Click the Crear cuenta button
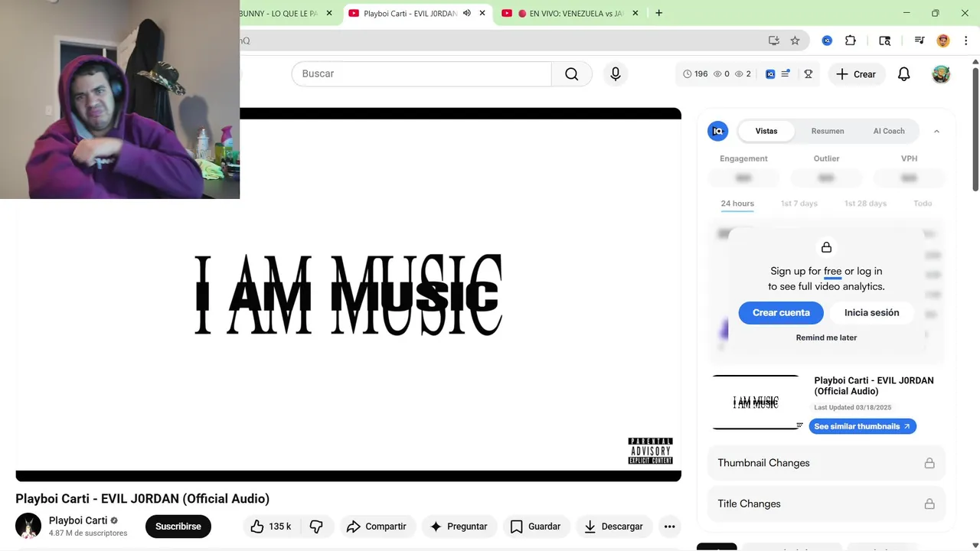 point(781,312)
